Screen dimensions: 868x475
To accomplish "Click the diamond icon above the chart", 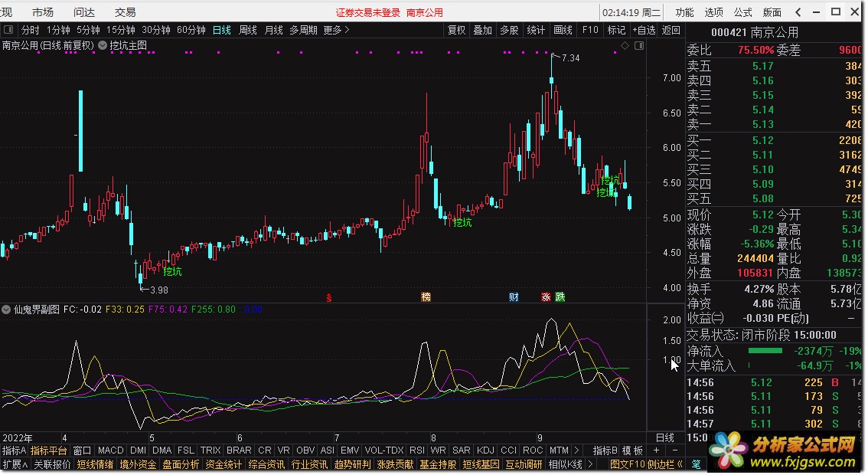I will coord(625,46).
